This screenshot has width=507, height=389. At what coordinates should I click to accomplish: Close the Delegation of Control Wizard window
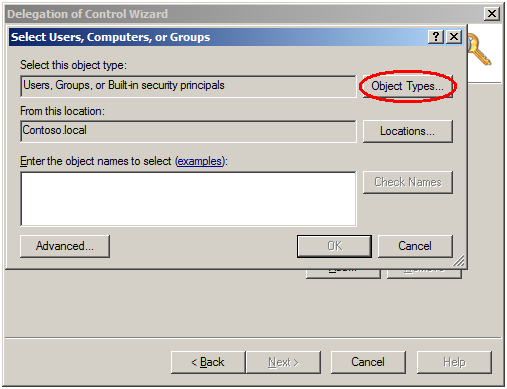pyautogui.click(x=492, y=14)
